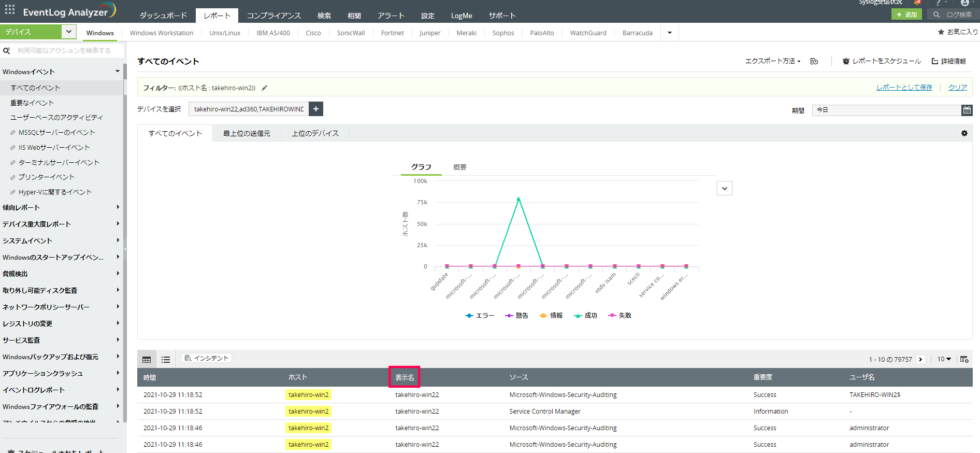This screenshot has width=980, height=453.
Task: Switch to 上位のデバイス tab
Action: 315,133
